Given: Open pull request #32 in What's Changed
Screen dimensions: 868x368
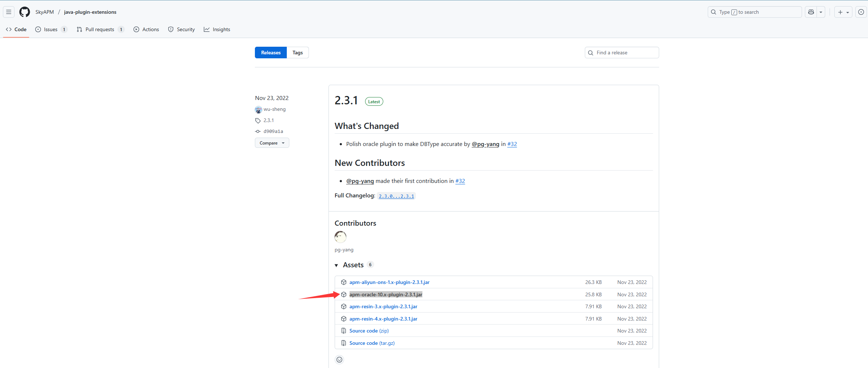Looking at the screenshot, I should click(x=512, y=144).
